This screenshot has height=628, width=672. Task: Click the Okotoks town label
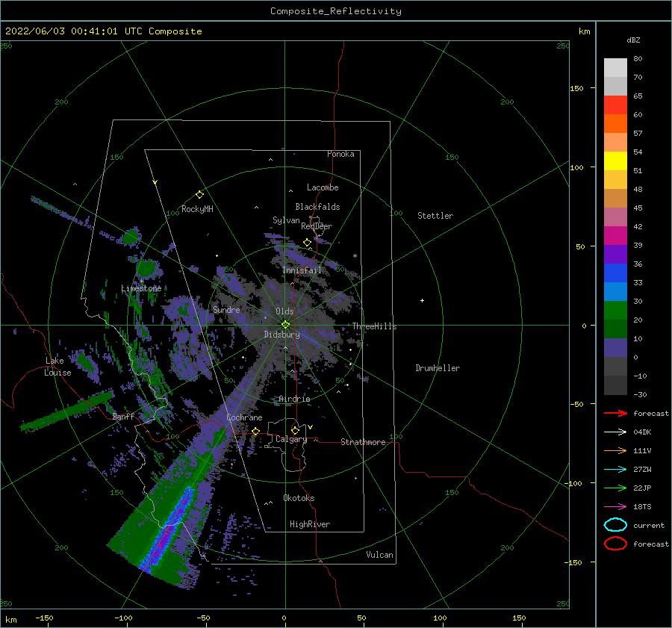(299, 498)
